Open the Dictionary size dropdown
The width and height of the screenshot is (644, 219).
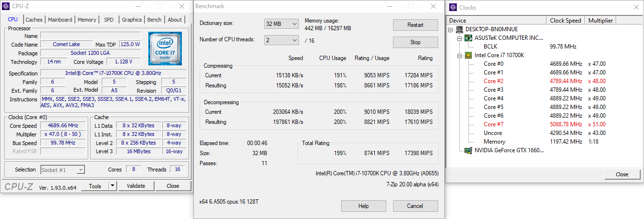pyautogui.click(x=281, y=24)
